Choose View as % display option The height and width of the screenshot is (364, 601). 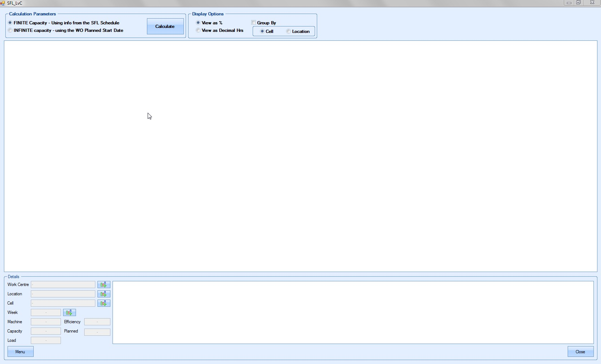(198, 23)
